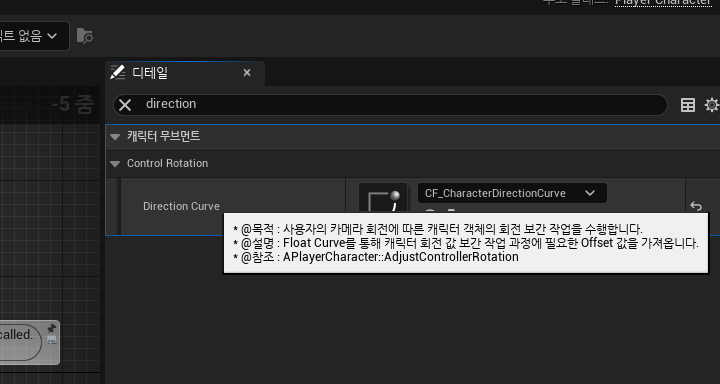The image size is (720, 384).
Task: Reset Direction Curve to default value
Action: click(x=696, y=206)
